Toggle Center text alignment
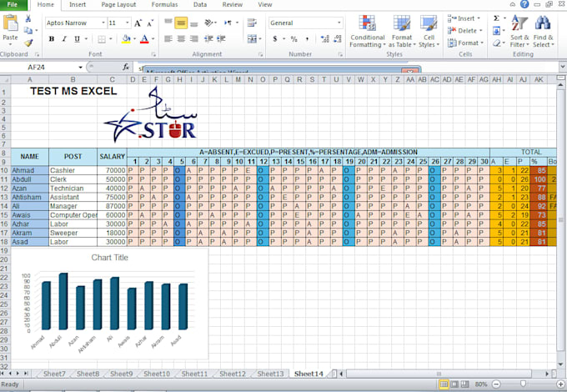The image size is (567, 392). [181, 38]
